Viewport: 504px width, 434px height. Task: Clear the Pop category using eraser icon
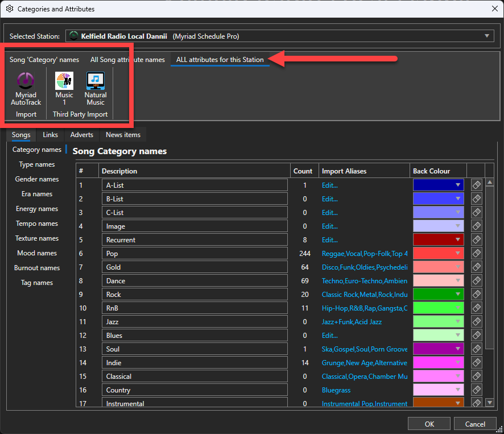point(477,253)
